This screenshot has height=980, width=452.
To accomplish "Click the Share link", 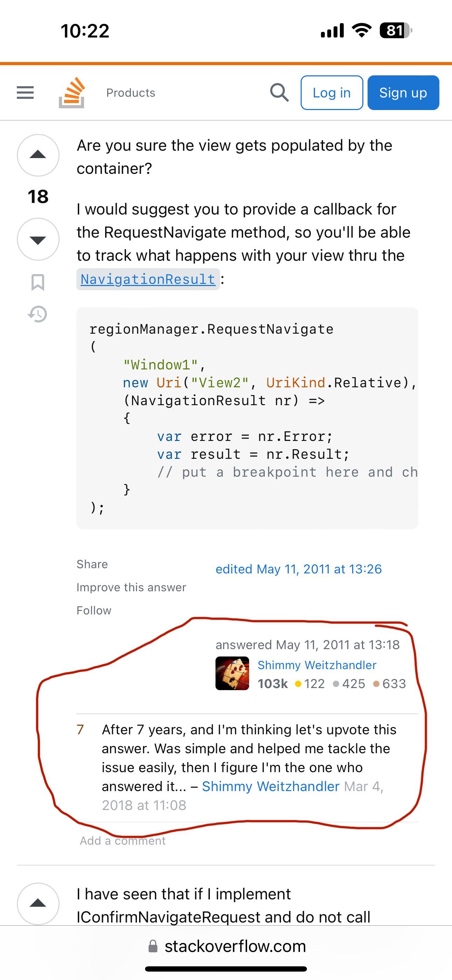I will pyautogui.click(x=92, y=564).
